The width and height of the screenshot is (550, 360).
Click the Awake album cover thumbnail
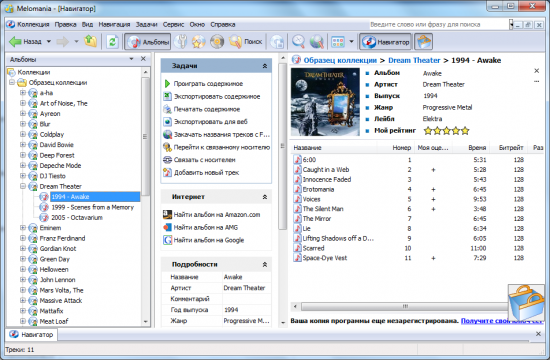tap(325, 102)
